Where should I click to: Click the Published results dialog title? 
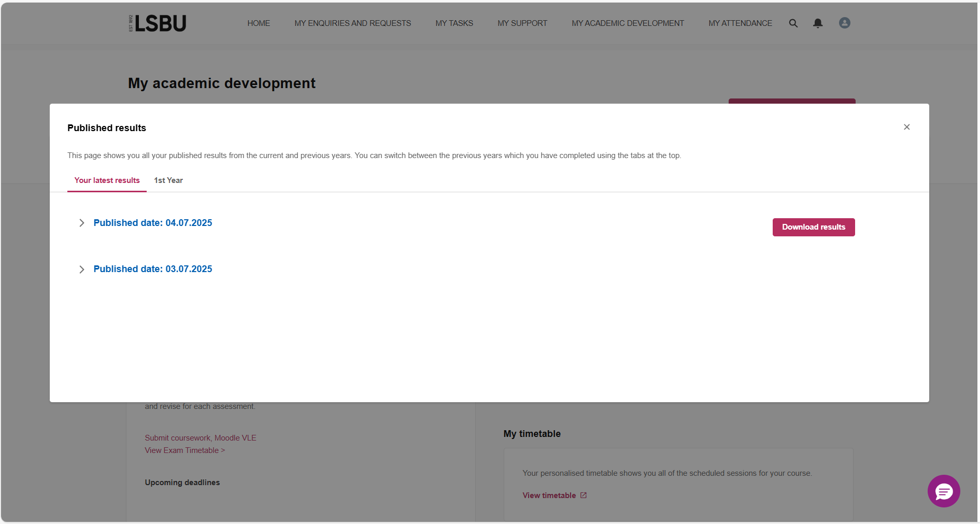coord(107,128)
